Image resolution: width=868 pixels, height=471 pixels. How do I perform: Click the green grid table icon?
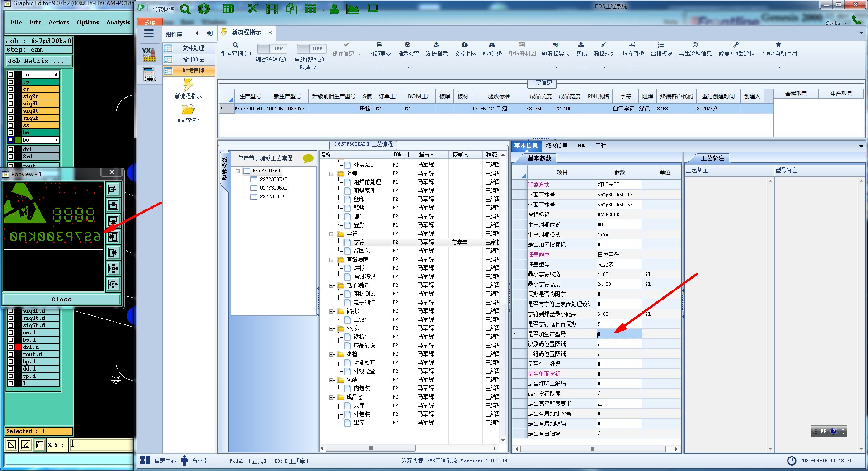pos(228,9)
